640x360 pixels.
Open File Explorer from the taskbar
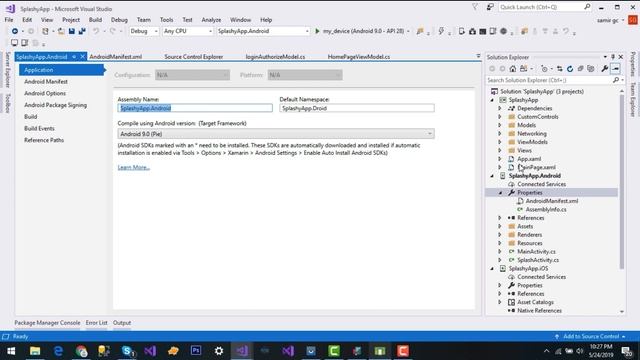(x=35, y=351)
